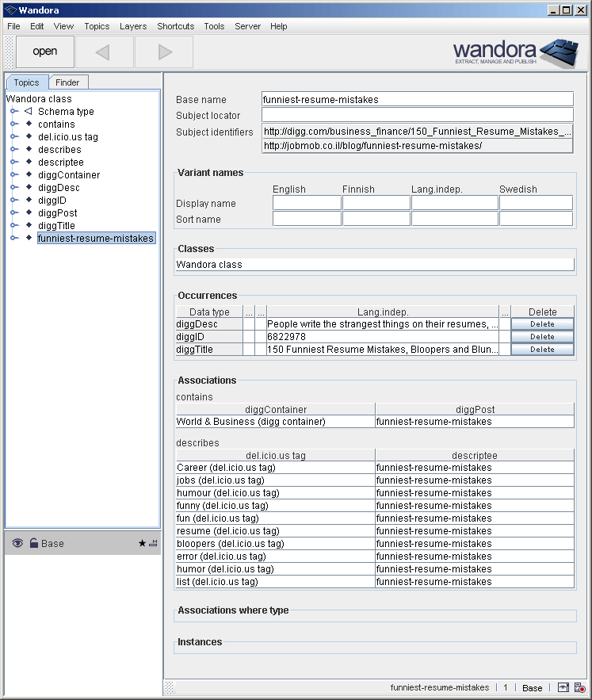Viewport: 592px width, 700px height.
Task: Delete the diggID occurrence row
Action: (x=542, y=337)
